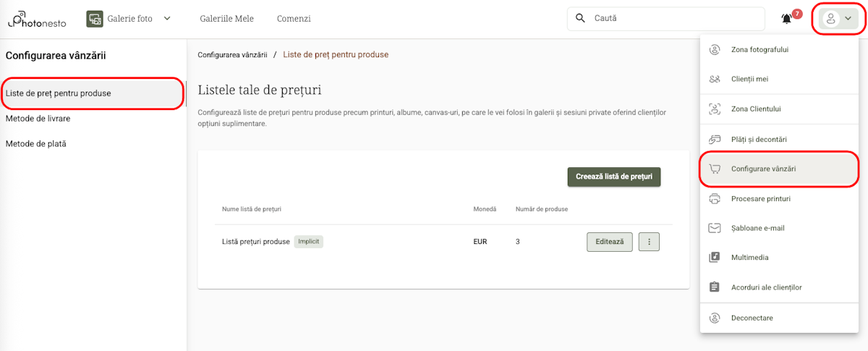The image size is (868, 351).
Task: Click the Șabloane e-mail envelope icon
Action: point(715,228)
